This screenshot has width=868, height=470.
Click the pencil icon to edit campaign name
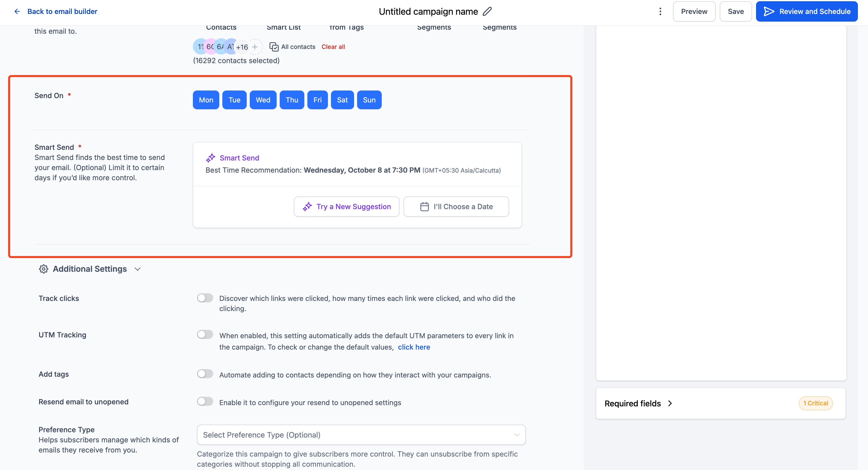pyautogui.click(x=487, y=11)
